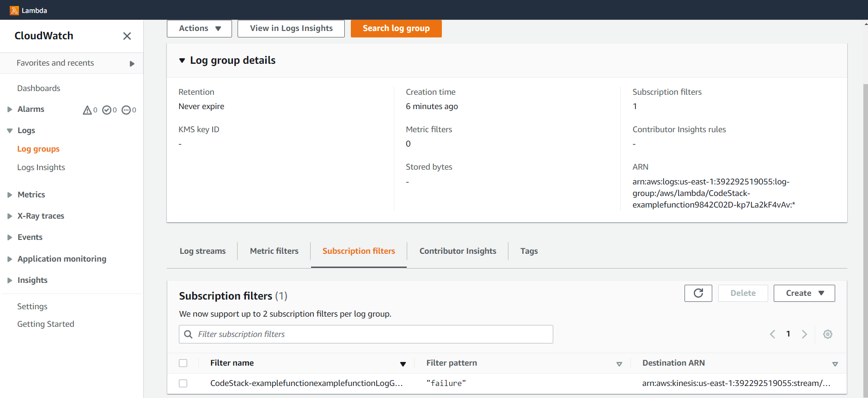Go to next page arrow
Image resolution: width=868 pixels, height=398 pixels.
coord(804,334)
